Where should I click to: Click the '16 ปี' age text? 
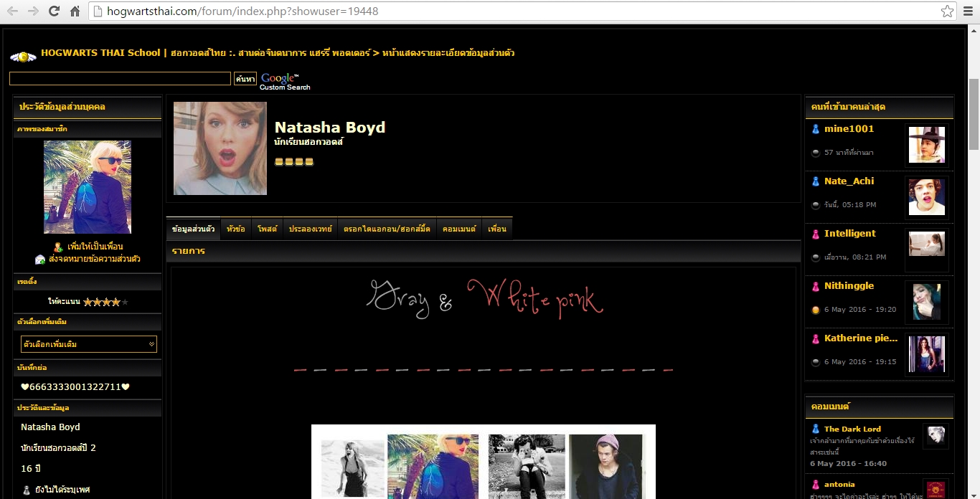tap(32, 468)
